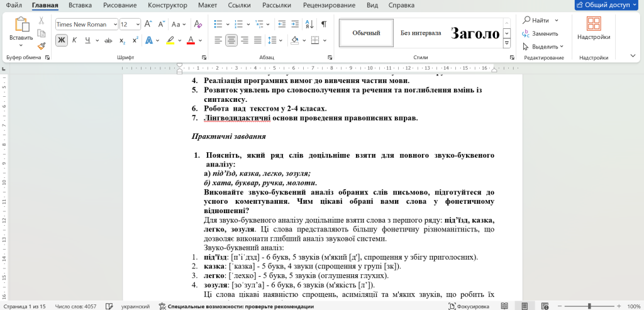
Task: Toggle center alignment
Action: click(231, 40)
